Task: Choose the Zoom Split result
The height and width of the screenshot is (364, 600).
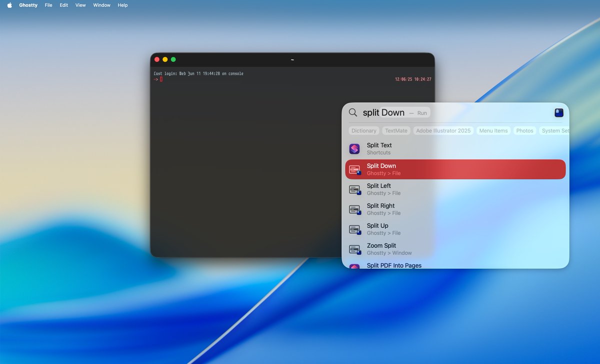Action: [455, 249]
